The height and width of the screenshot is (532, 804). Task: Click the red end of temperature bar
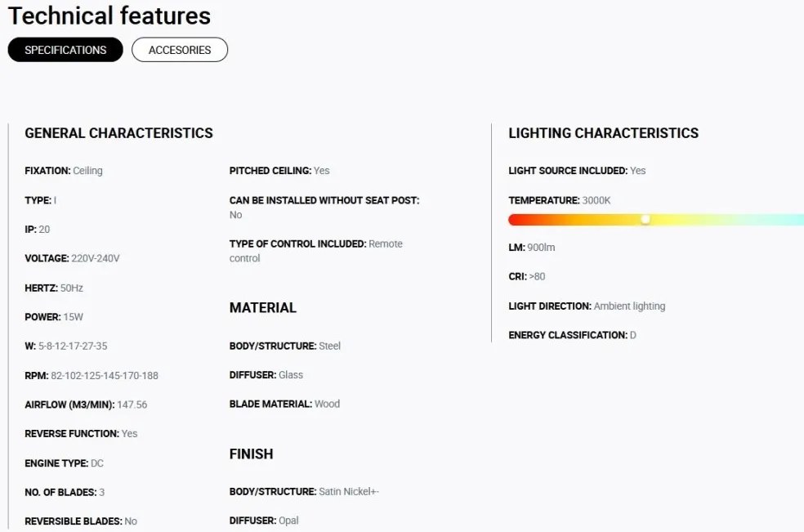514,220
